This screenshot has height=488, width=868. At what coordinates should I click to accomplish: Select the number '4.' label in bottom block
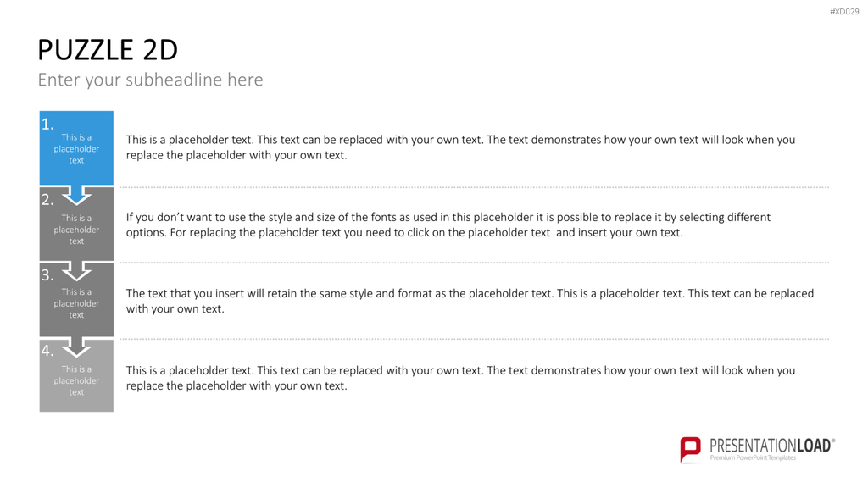tap(47, 351)
